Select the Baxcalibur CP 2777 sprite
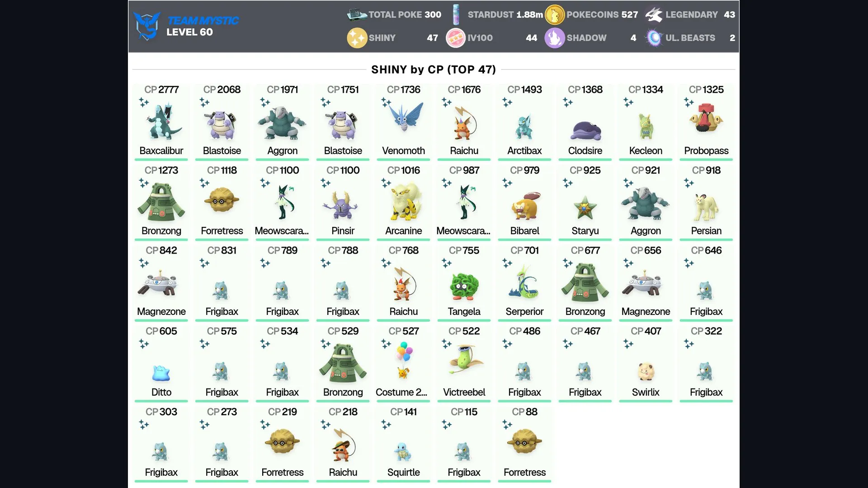Image resolution: width=868 pixels, height=488 pixels. pos(164,121)
